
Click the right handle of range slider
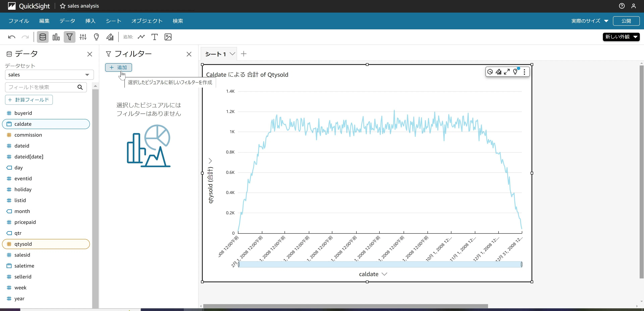[522, 264]
